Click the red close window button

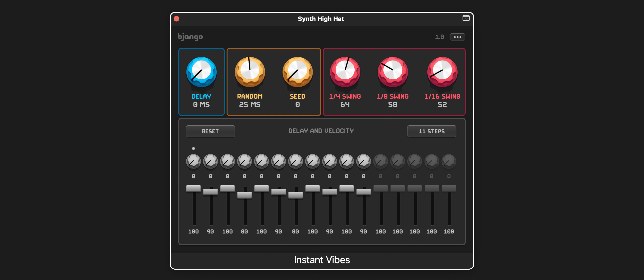coord(176,19)
